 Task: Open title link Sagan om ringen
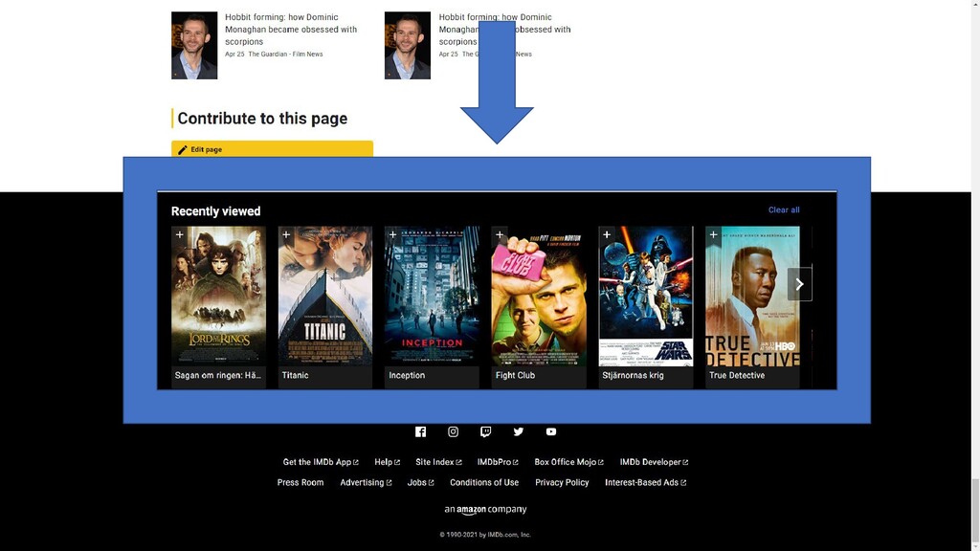[218, 375]
